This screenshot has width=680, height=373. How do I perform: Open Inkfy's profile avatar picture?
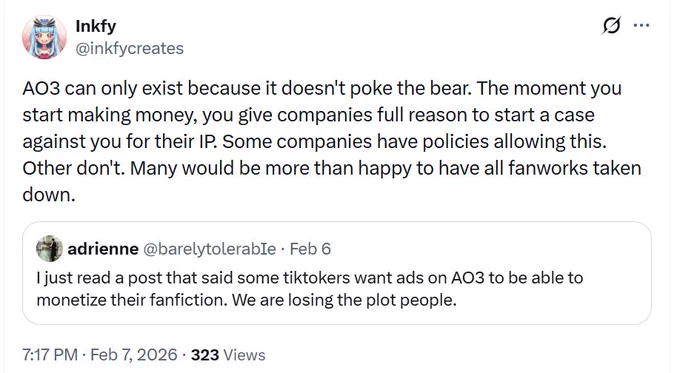click(x=44, y=37)
